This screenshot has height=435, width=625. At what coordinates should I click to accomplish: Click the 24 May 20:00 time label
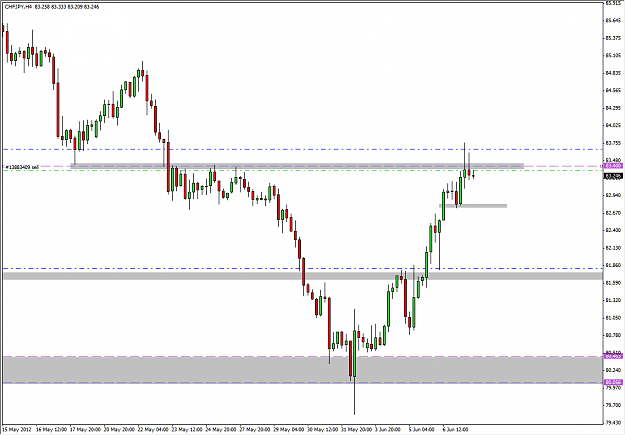tap(220, 430)
